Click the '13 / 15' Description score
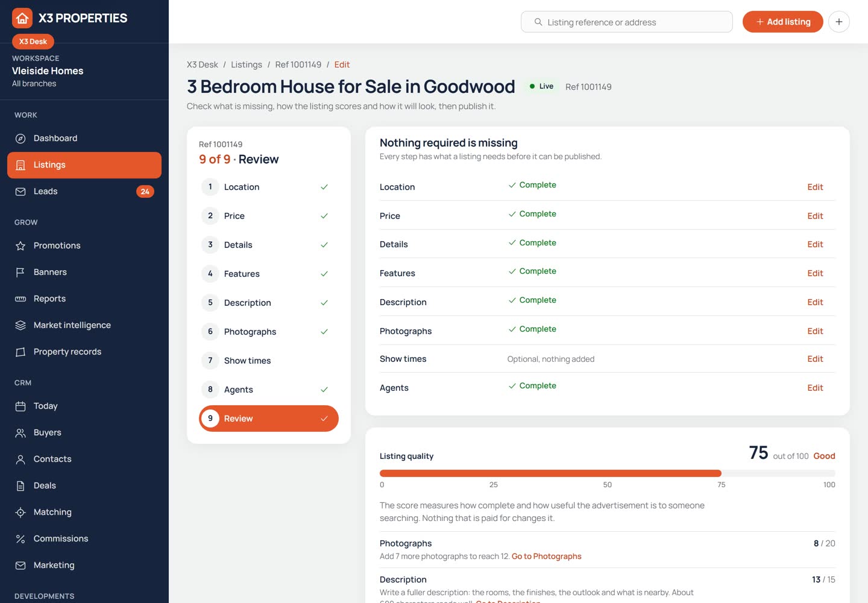The height and width of the screenshot is (603, 868). coord(823,579)
